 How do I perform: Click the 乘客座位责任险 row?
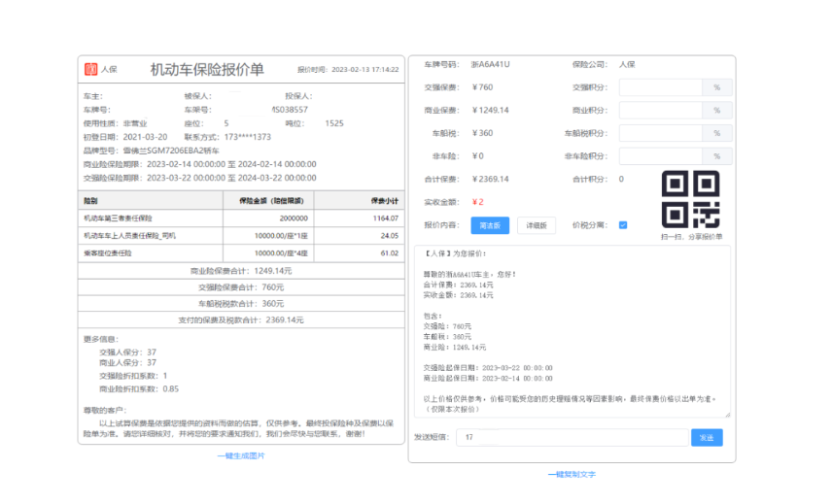pos(241,252)
